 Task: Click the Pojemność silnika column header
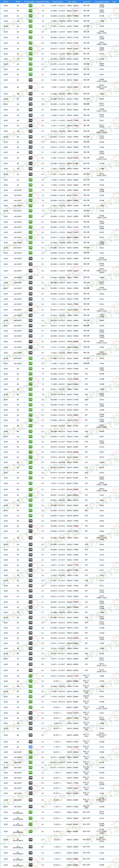(42, 1)
